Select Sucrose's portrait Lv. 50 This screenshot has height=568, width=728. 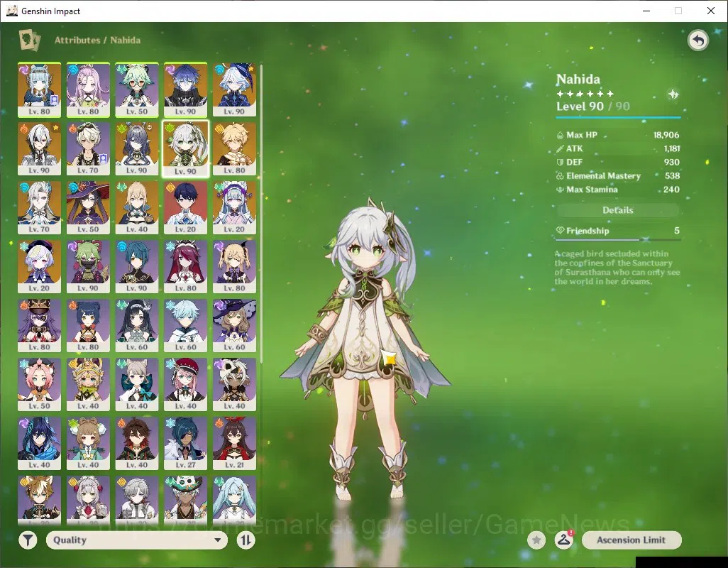click(137, 89)
